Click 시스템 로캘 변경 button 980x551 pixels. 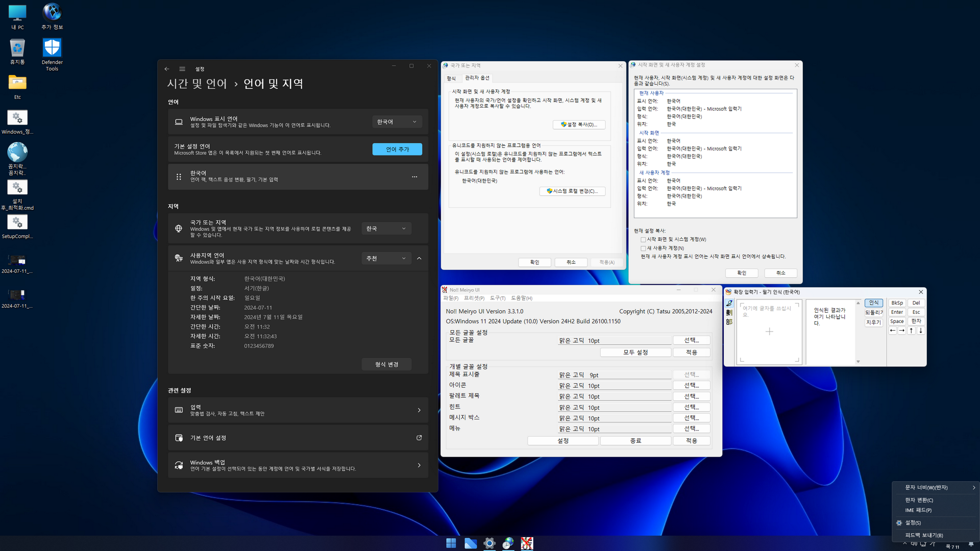(572, 191)
